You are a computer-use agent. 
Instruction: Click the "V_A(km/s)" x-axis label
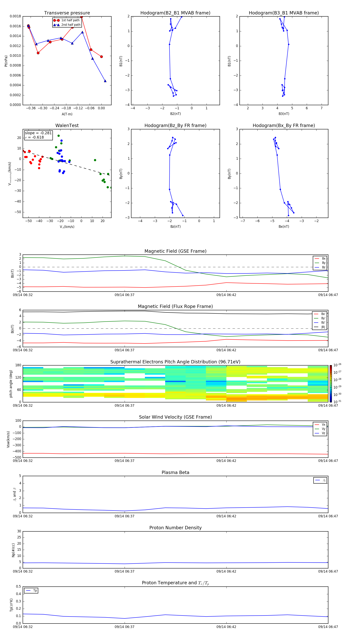click(x=67, y=227)
